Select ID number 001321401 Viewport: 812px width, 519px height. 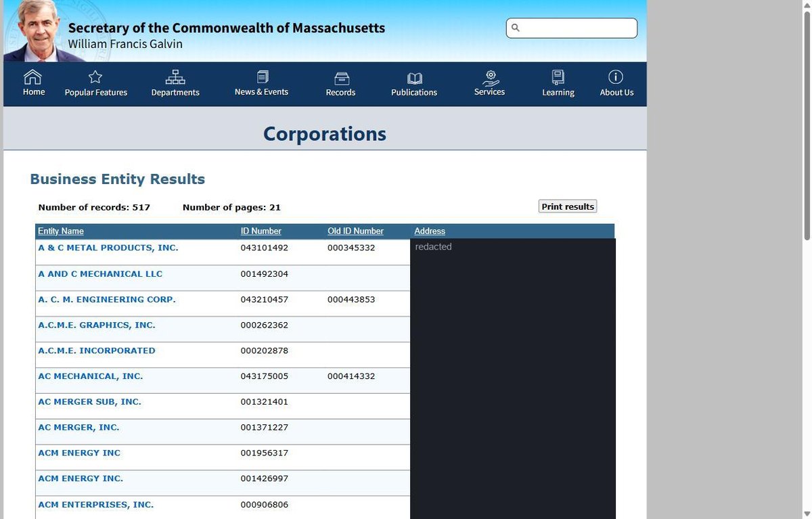pyautogui.click(x=265, y=402)
